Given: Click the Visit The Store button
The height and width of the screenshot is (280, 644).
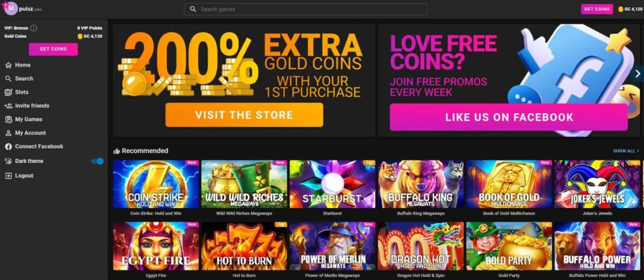Looking at the screenshot, I should (x=244, y=115).
